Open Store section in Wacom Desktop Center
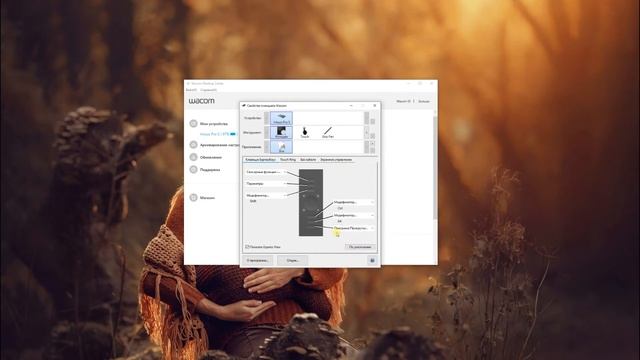This screenshot has height=360, width=640. click(207, 198)
